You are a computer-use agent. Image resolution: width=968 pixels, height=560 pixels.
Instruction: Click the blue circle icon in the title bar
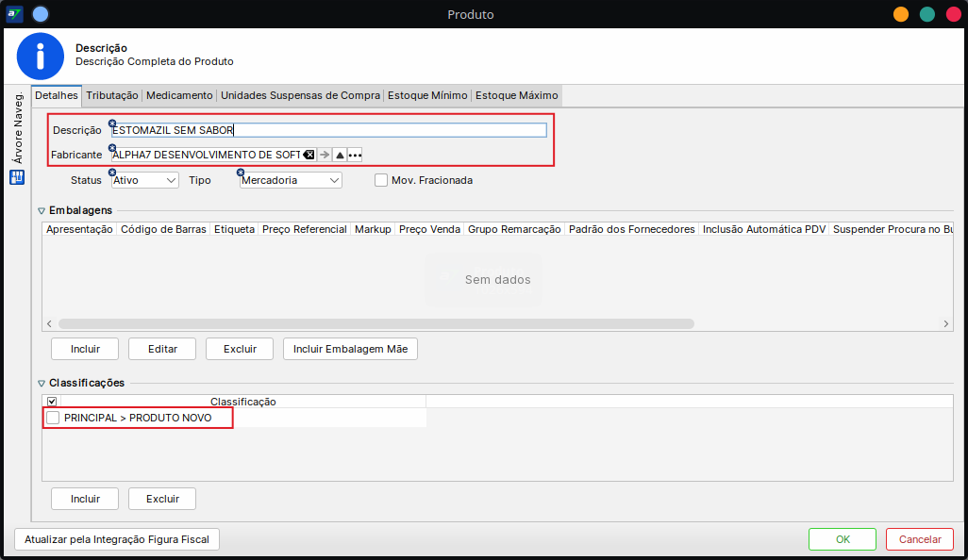pos(40,14)
